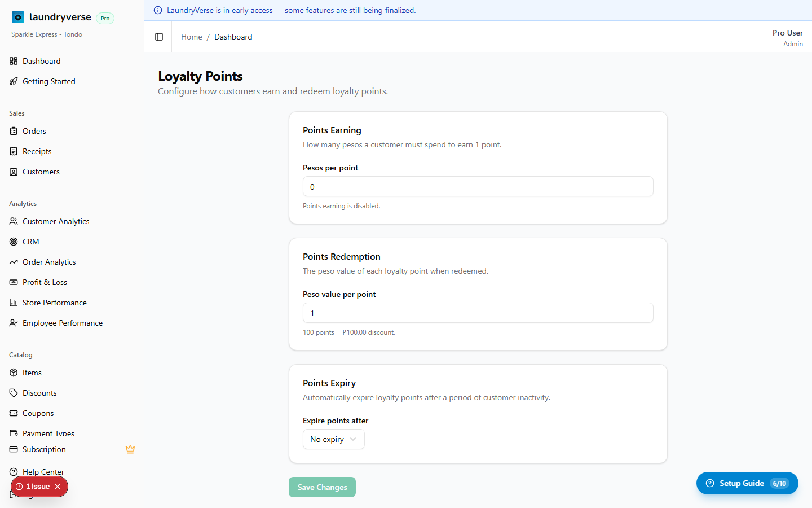This screenshot has width=812, height=508.
Task: Click the Loyalty Points heading
Action: tap(200, 76)
